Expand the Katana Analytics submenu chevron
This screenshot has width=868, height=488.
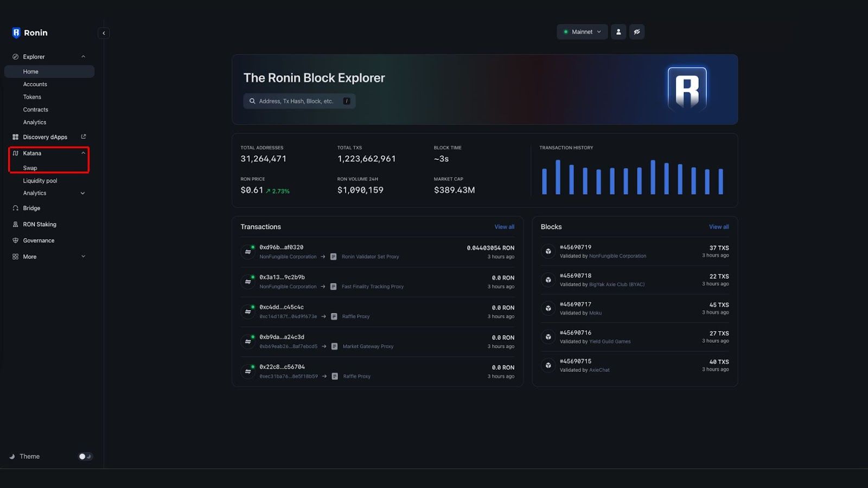[x=82, y=193]
